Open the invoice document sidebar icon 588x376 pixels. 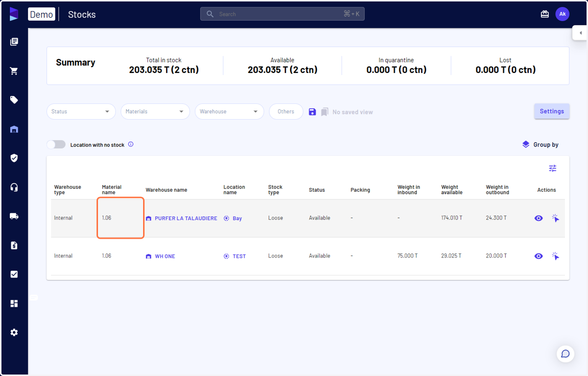14,245
